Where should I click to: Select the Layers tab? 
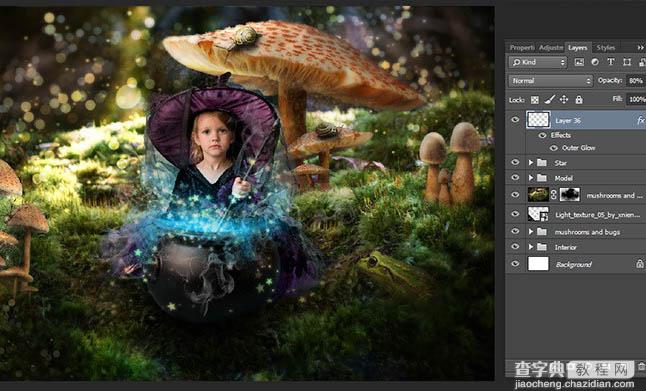pyautogui.click(x=578, y=48)
